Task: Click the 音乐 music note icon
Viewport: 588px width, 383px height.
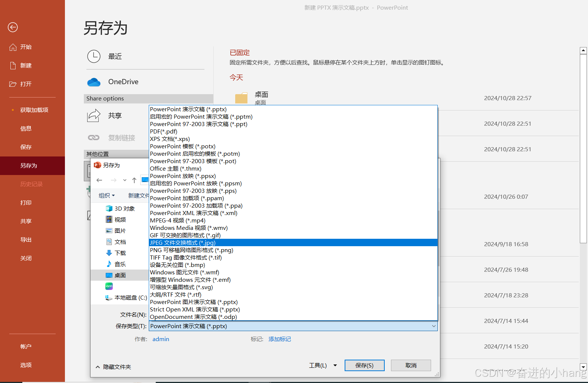Action: [x=109, y=264]
